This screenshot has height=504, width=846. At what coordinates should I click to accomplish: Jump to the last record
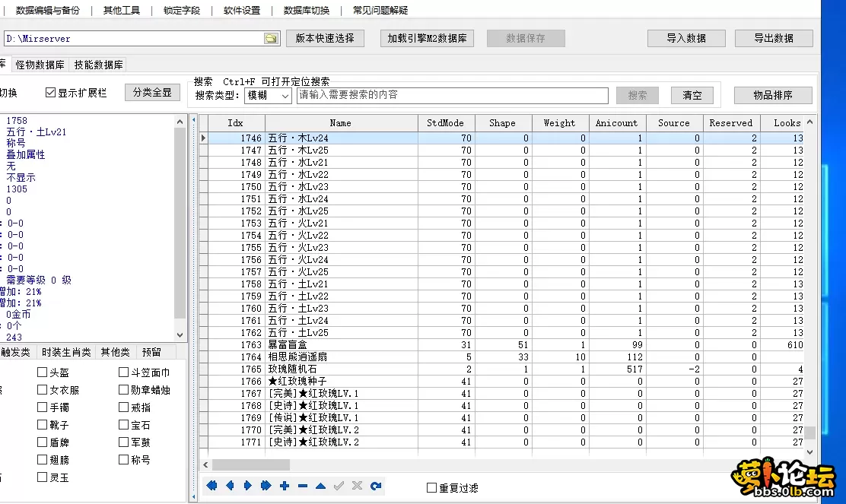coord(266,485)
